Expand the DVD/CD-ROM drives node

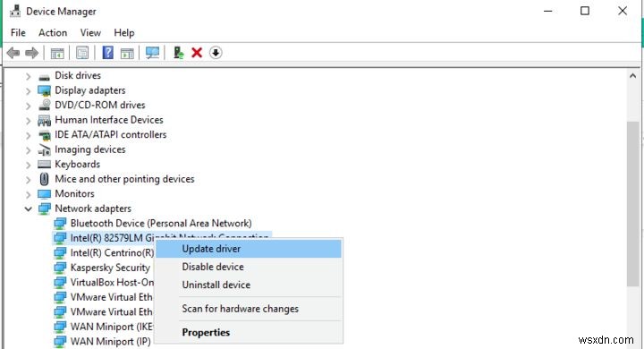pos(28,106)
